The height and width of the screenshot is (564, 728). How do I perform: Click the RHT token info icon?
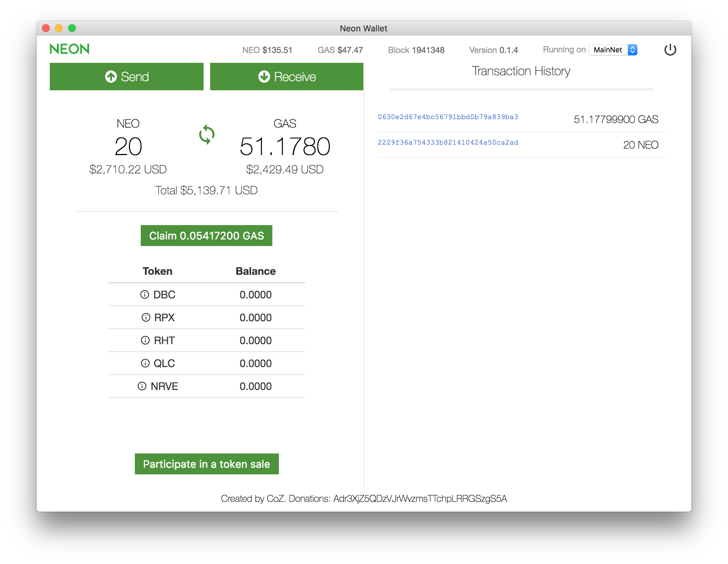tap(145, 340)
